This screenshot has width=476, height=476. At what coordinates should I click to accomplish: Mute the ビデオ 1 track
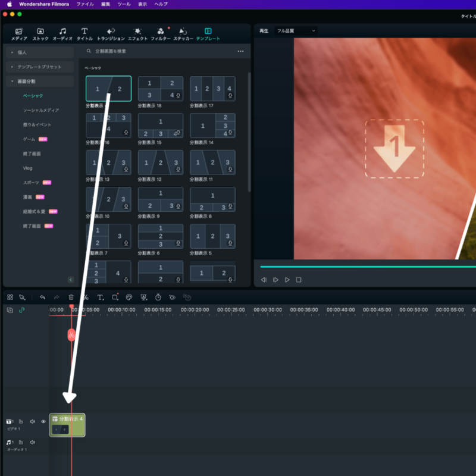pos(32,421)
